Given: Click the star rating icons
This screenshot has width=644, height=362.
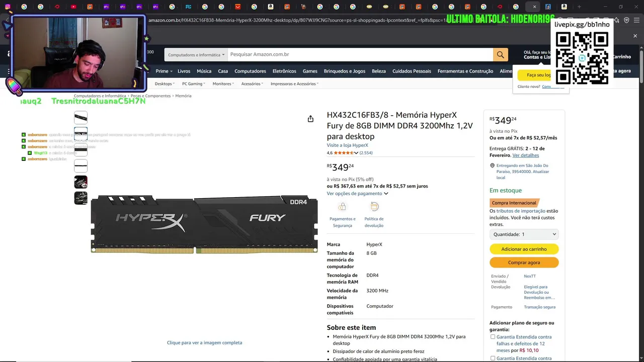Looking at the screenshot, I should click(x=344, y=153).
